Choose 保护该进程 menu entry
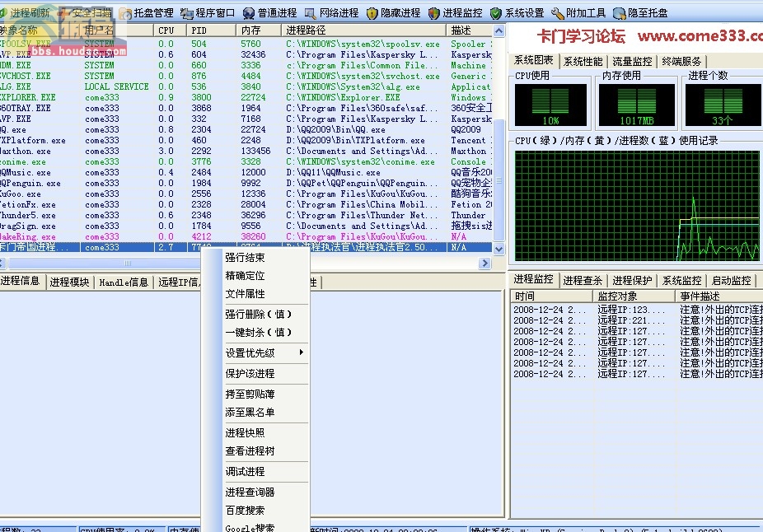 point(250,373)
